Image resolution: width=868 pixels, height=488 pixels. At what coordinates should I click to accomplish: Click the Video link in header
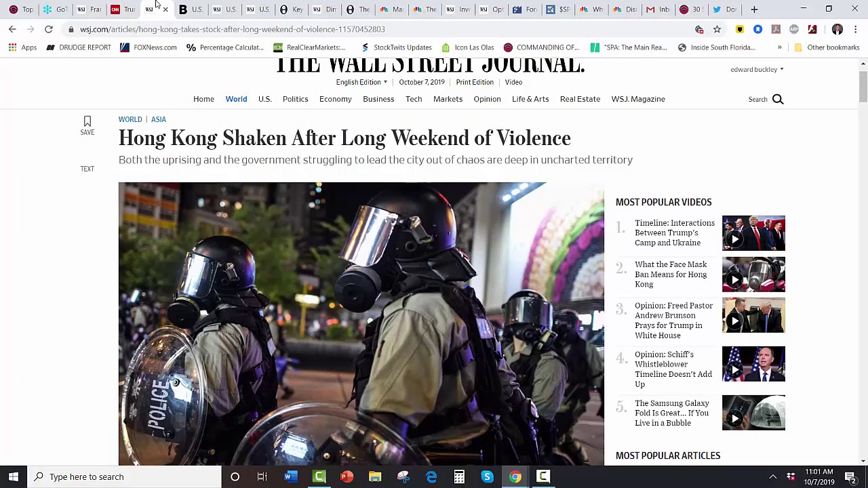[513, 82]
